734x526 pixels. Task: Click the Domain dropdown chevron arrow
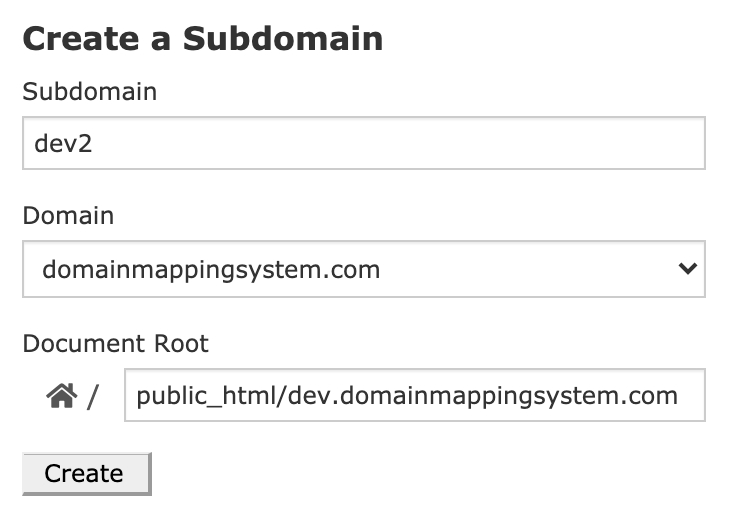click(686, 269)
